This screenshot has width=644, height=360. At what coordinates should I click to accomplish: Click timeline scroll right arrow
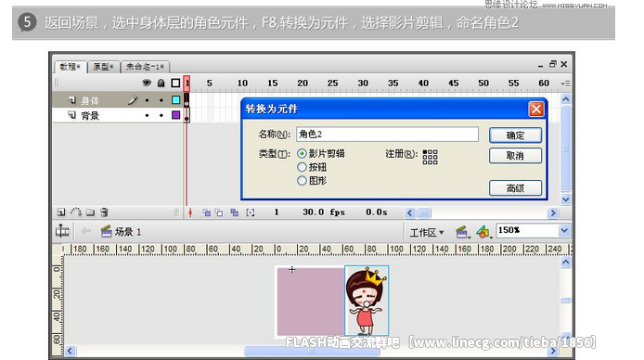[553, 212]
